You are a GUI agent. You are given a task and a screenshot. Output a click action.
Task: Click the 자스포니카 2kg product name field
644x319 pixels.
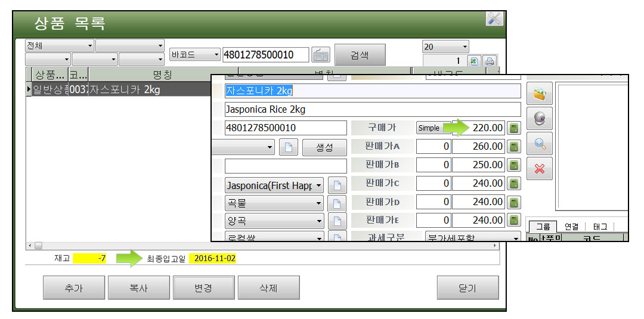point(373,91)
